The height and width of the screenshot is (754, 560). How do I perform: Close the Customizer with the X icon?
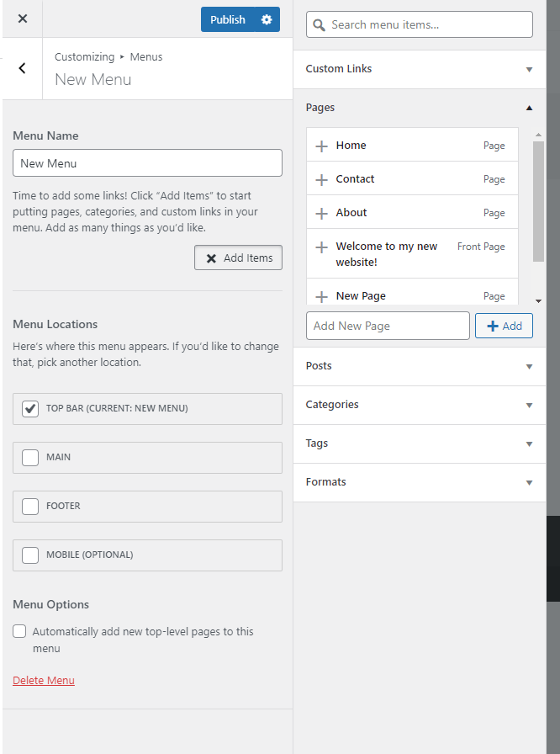pyautogui.click(x=23, y=19)
